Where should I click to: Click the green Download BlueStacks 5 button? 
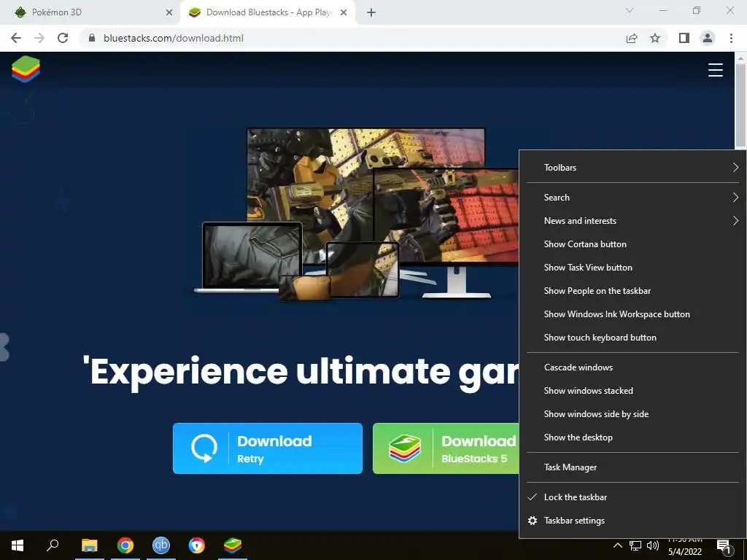click(446, 448)
